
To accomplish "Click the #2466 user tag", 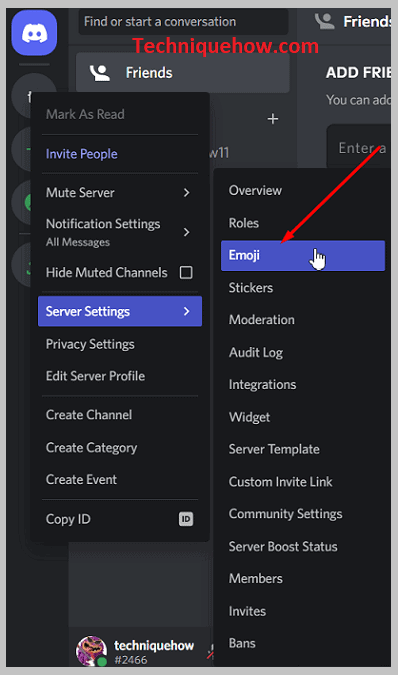I will pos(131,660).
